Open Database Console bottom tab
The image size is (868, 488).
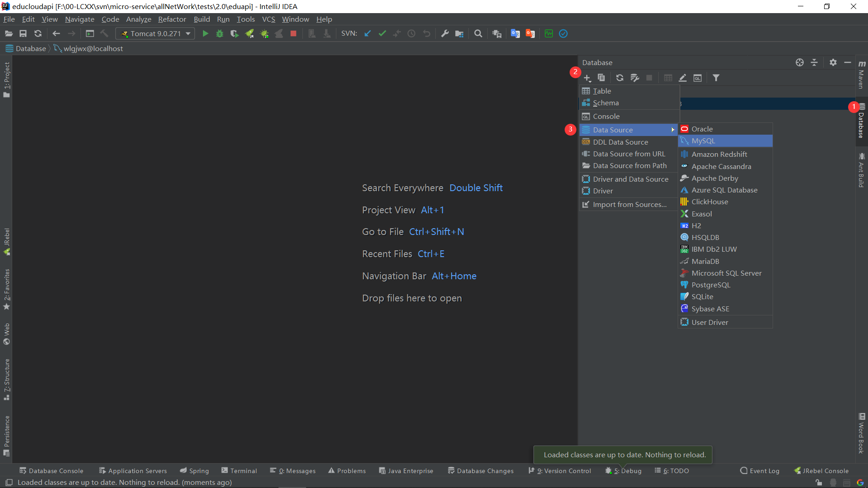point(52,471)
